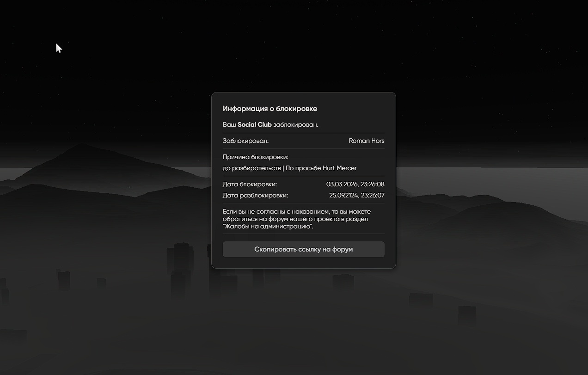Click the bold 'Social Club' text
Image resolution: width=588 pixels, height=375 pixels.
254,125
